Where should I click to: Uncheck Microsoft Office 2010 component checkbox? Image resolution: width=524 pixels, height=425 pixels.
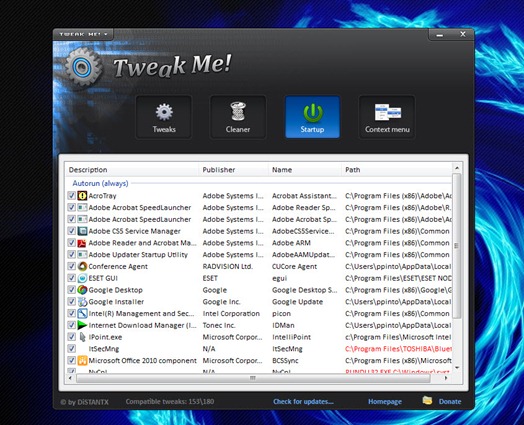tap(71, 361)
